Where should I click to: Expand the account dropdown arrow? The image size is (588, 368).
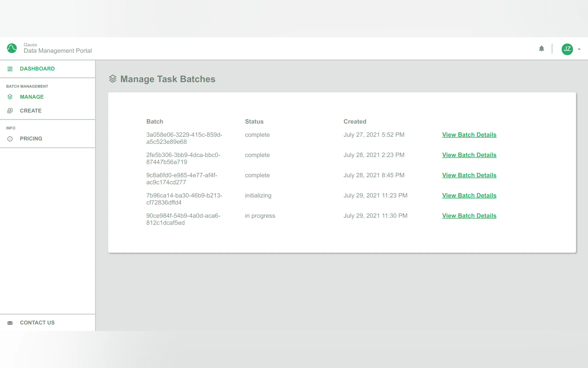tap(579, 49)
